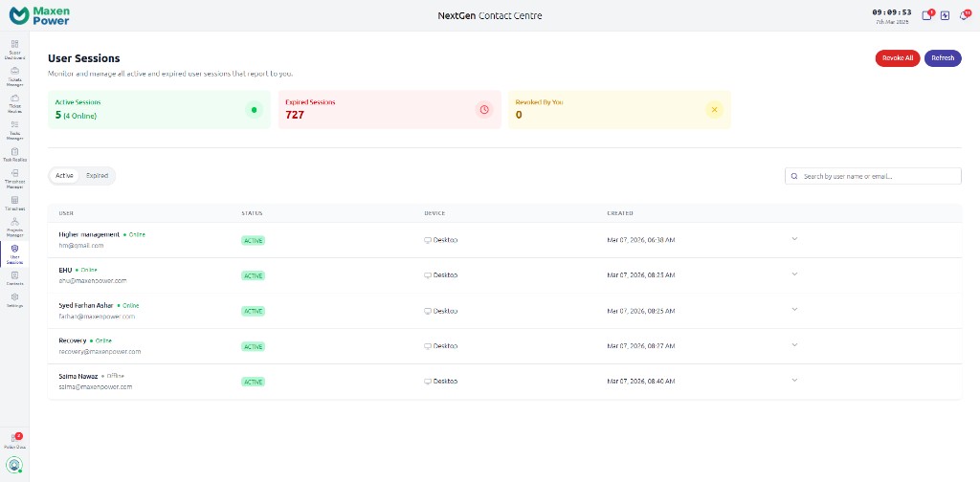980x482 pixels.
Task: Open Tickets Manager in the sidebar
Action: tap(14, 76)
